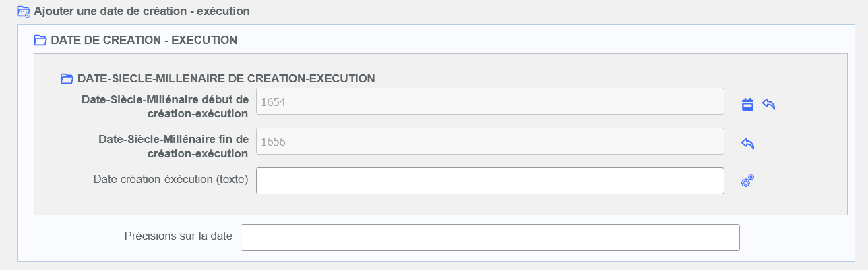Click folder icon beside 'Ajouter une date de création'

click(24, 11)
